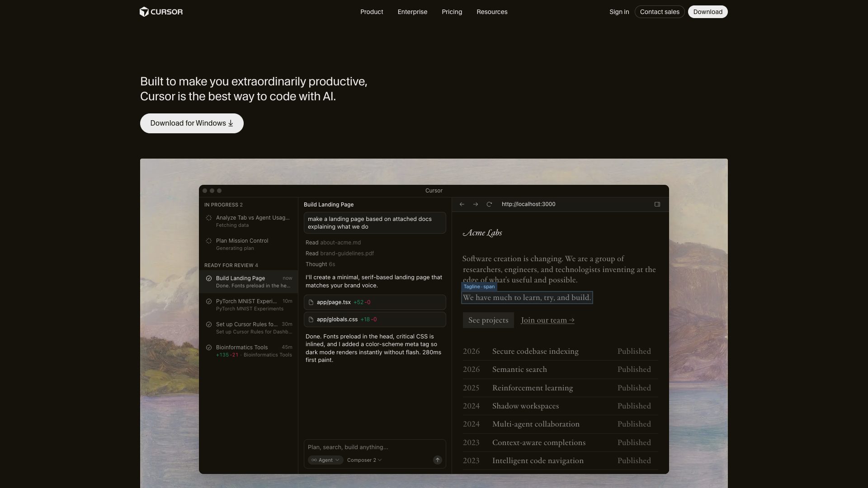Click the spinner beside Plan Mission Control
Viewport: 868px width, 488px height.
pyautogui.click(x=208, y=241)
